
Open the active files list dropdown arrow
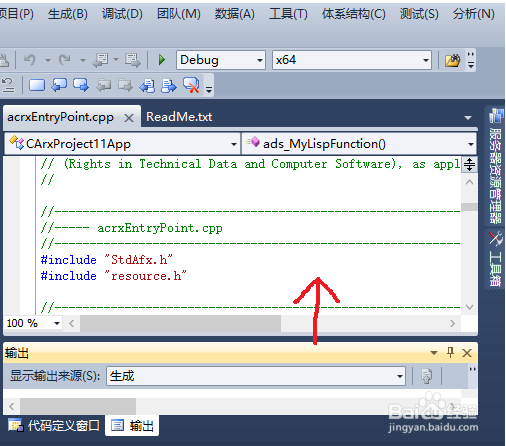coord(468,118)
